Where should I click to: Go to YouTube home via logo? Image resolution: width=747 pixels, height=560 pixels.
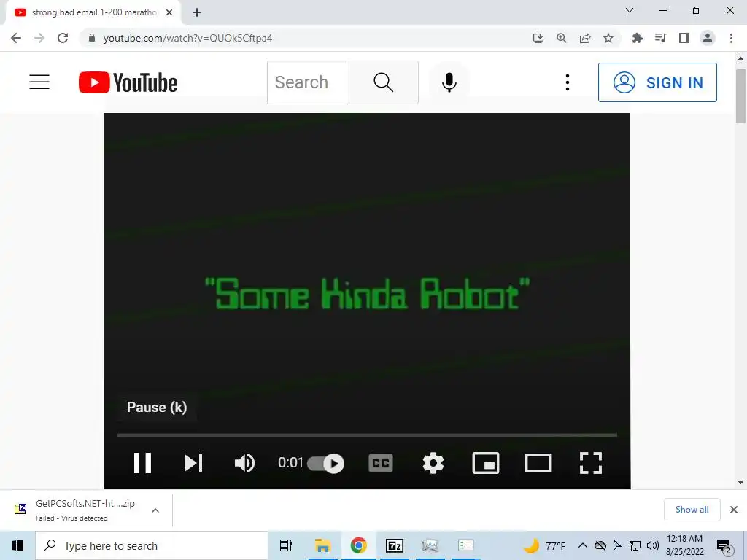coord(128,82)
